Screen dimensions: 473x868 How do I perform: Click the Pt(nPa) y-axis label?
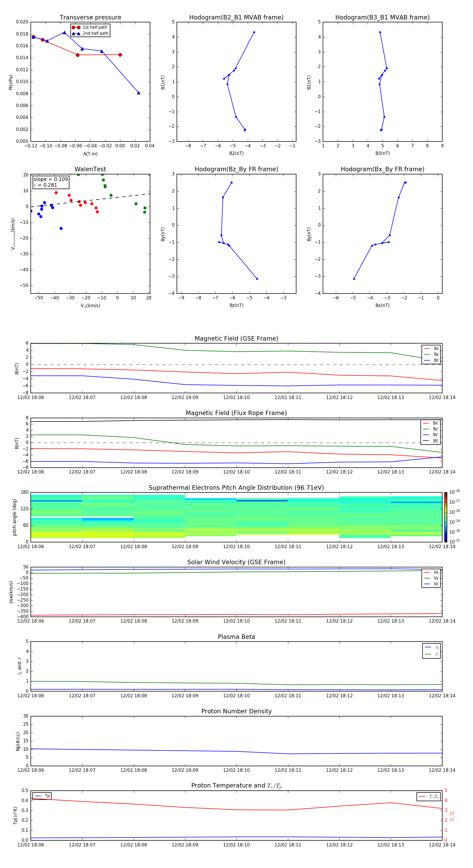11,82
